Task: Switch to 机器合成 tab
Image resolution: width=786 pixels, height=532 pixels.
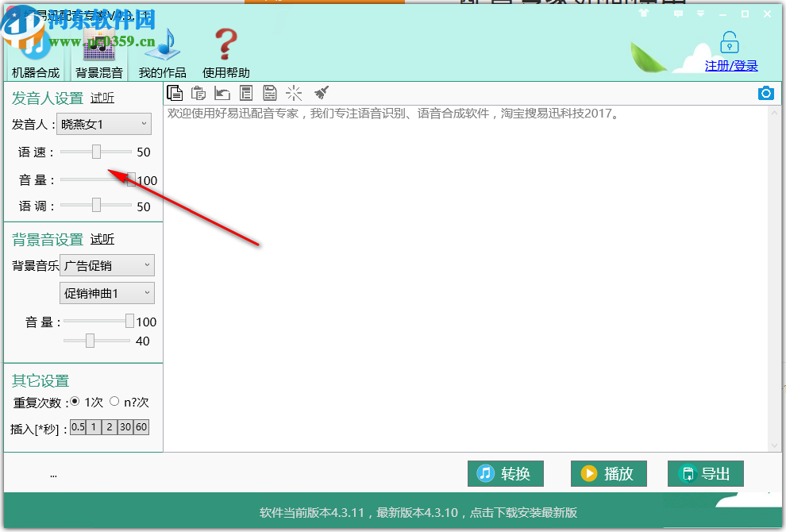Action: (x=36, y=73)
